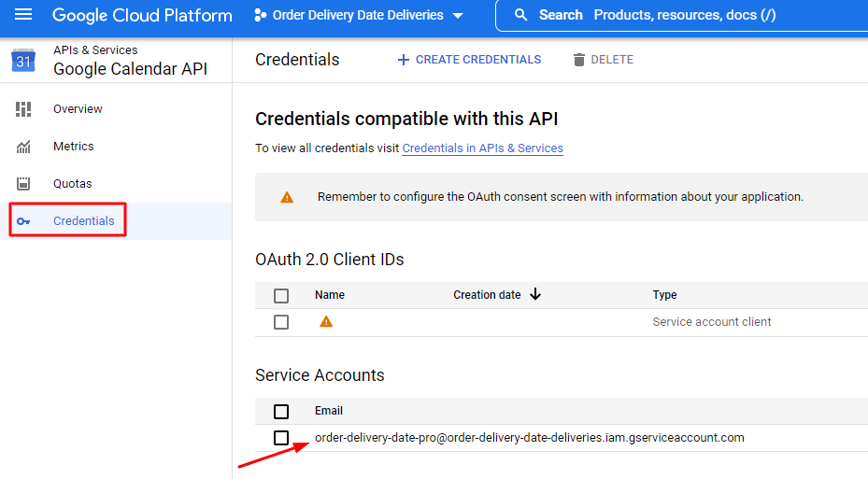868x479 pixels.
Task: Check the Service account client row checkbox
Action: [x=281, y=322]
